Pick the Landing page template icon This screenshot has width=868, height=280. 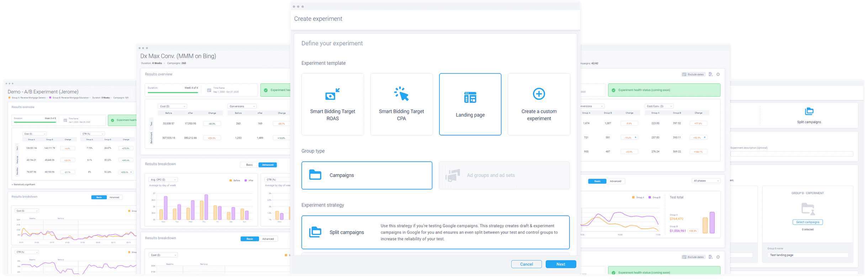470,97
